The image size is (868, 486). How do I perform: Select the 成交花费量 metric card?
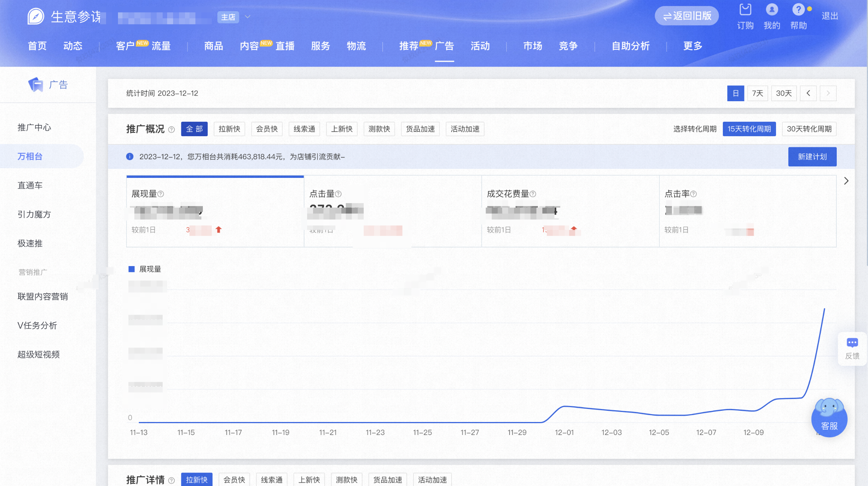point(570,211)
